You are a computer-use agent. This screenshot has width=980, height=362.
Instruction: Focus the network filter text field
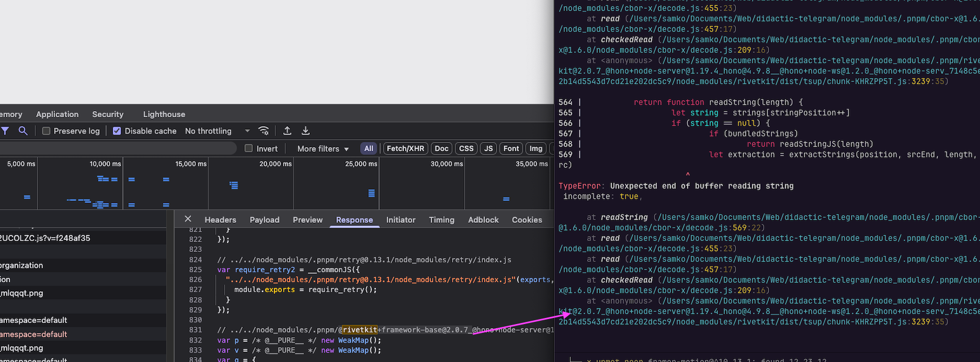(x=118, y=149)
